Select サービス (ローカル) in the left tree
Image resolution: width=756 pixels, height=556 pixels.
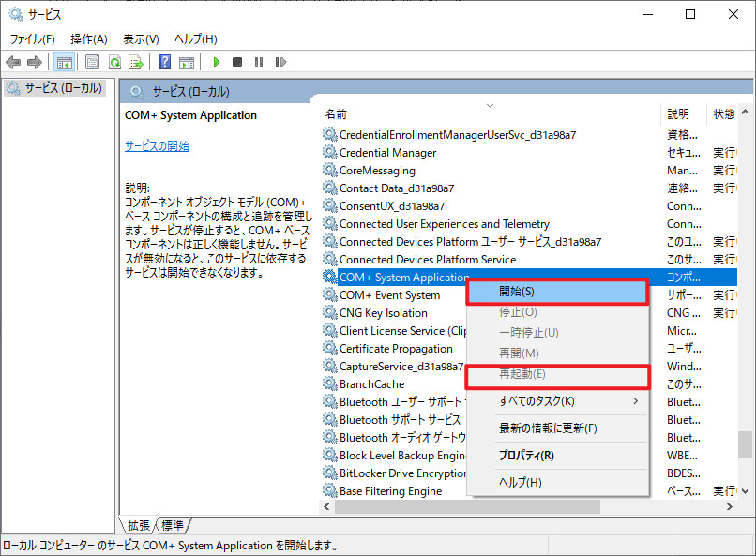pos(54,88)
